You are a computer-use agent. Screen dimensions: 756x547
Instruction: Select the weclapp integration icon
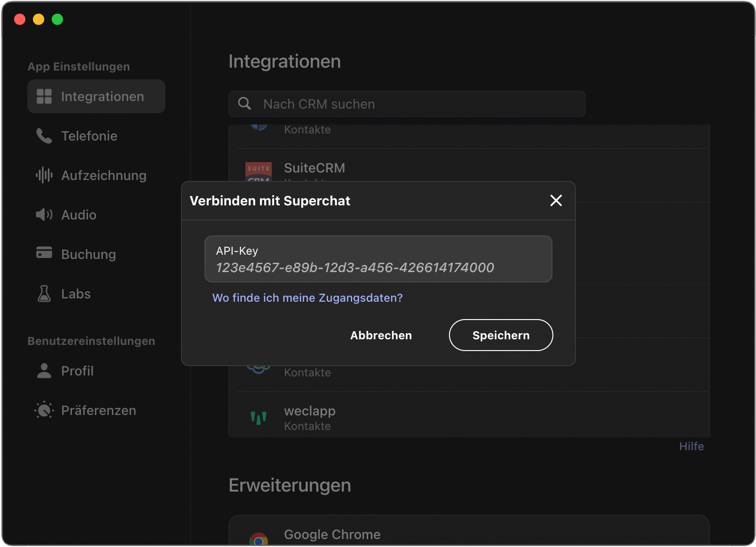[258, 417]
